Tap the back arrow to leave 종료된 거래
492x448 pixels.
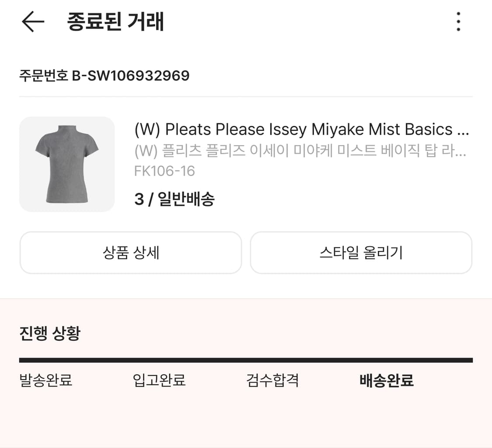(x=33, y=22)
